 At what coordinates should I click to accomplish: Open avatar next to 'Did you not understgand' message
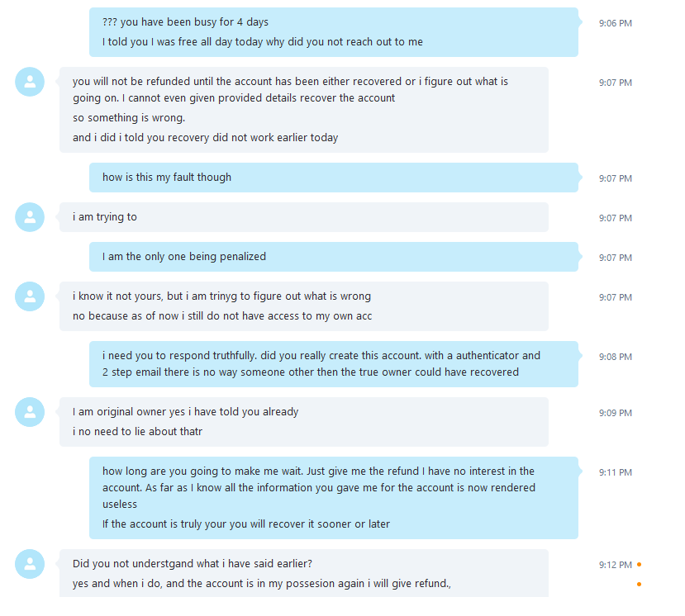(30, 564)
